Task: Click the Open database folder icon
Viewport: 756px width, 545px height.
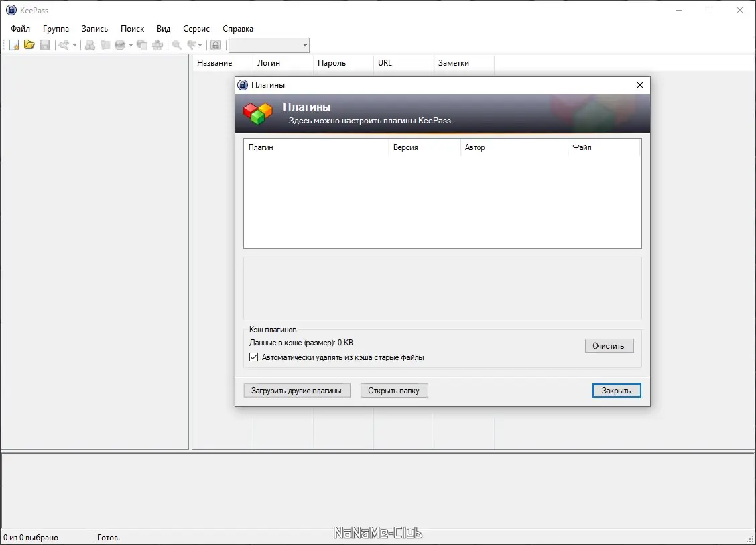Action: 29,45
